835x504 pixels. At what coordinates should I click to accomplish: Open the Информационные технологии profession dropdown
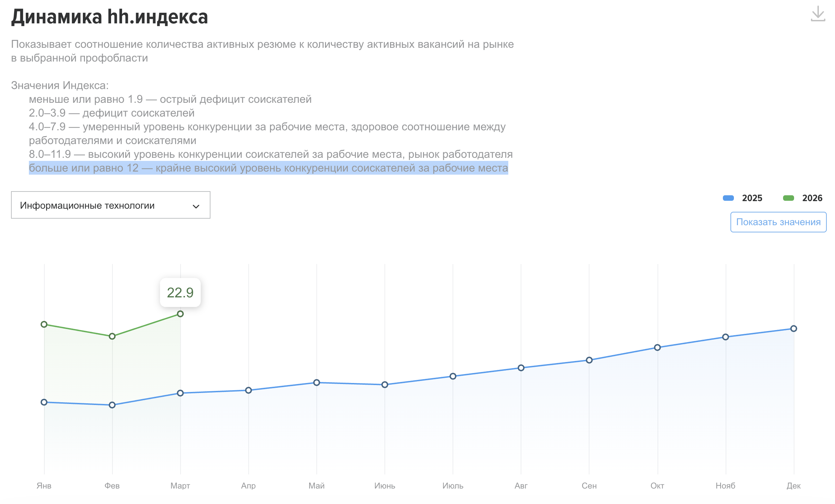111,205
